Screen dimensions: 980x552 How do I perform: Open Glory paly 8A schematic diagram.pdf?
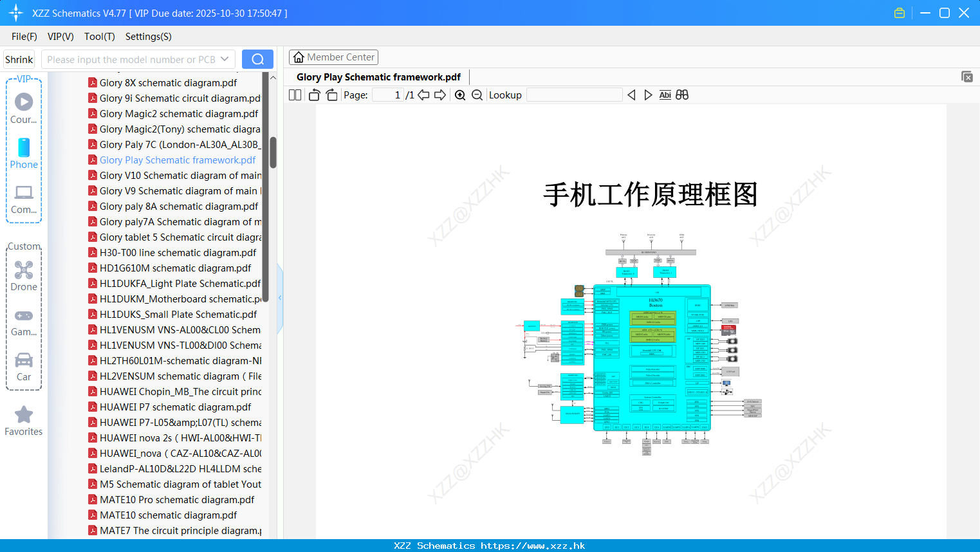(x=173, y=207)
